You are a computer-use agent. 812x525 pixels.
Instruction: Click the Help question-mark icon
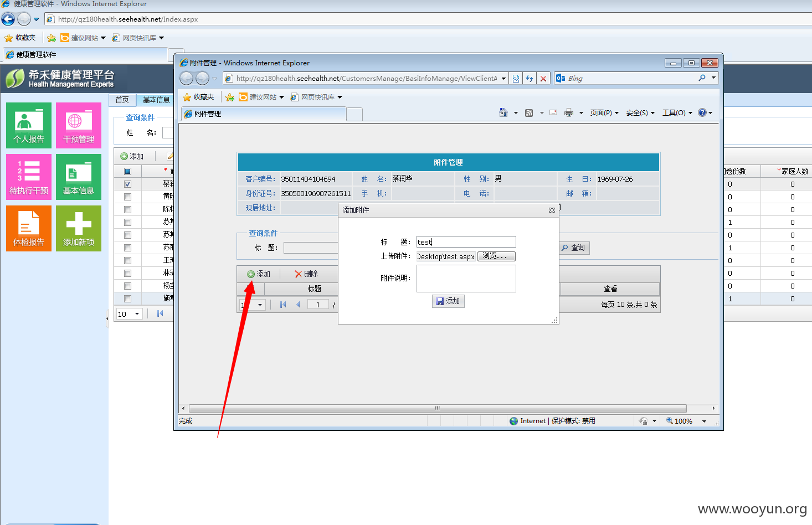(x=702, y=112)
